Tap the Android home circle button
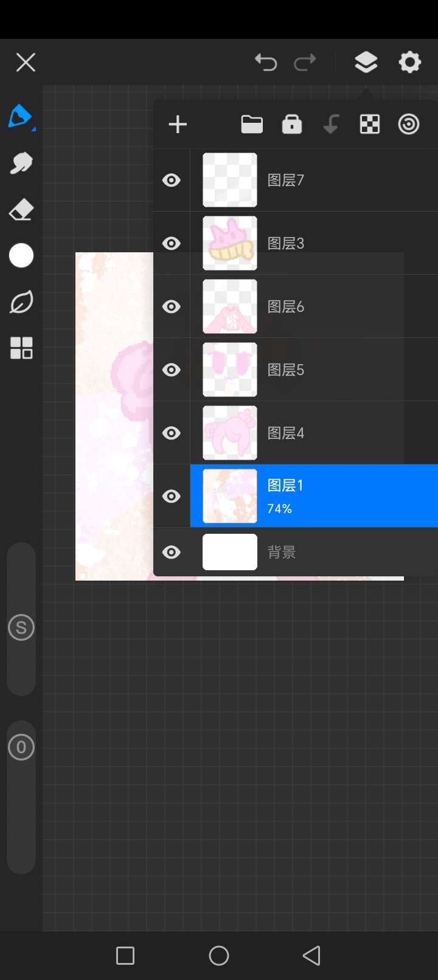 tap(219, 956)
